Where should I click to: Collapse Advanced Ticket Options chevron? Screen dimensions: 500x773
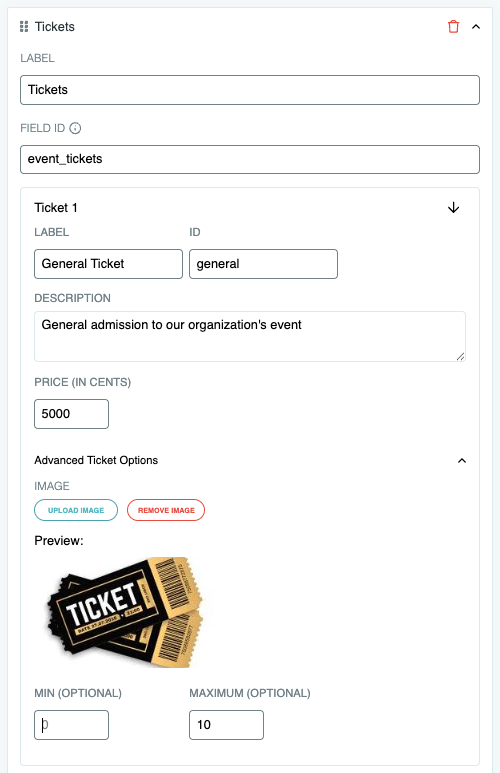point(462,460)
